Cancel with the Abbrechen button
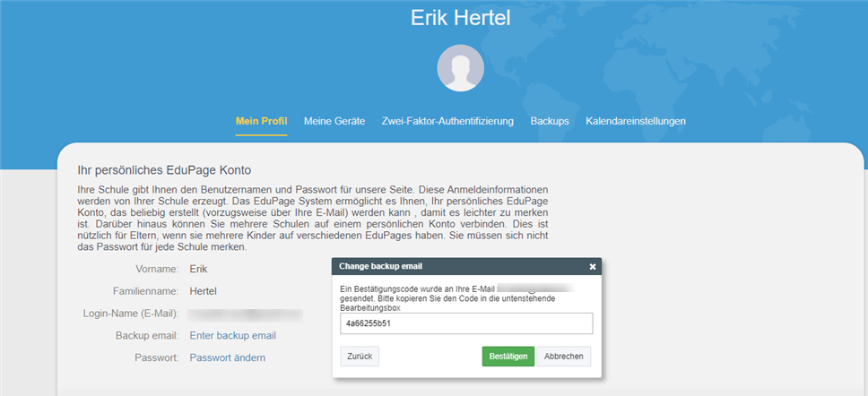Screen dimensions: 868x396 coord(563,357)
